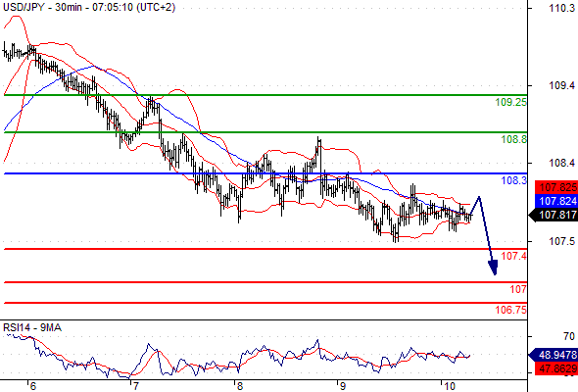Click date marker 8 on time axis

pos(240,386)
